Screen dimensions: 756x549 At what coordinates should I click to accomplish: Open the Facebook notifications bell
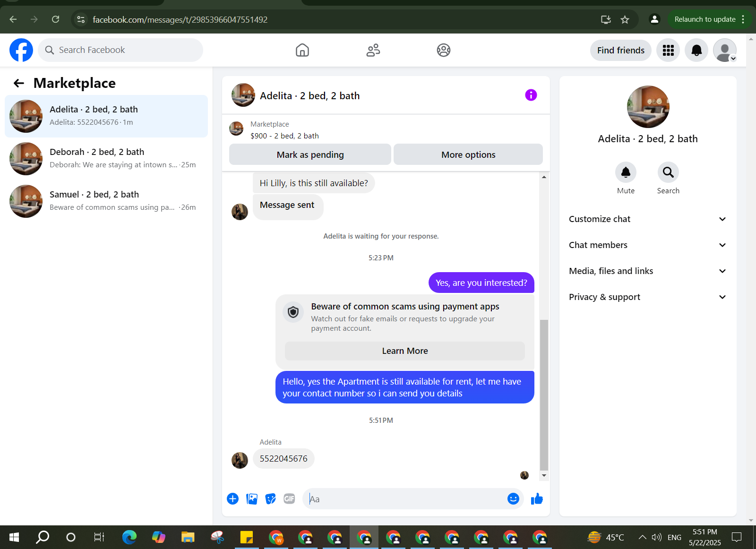tap(696, 50)
